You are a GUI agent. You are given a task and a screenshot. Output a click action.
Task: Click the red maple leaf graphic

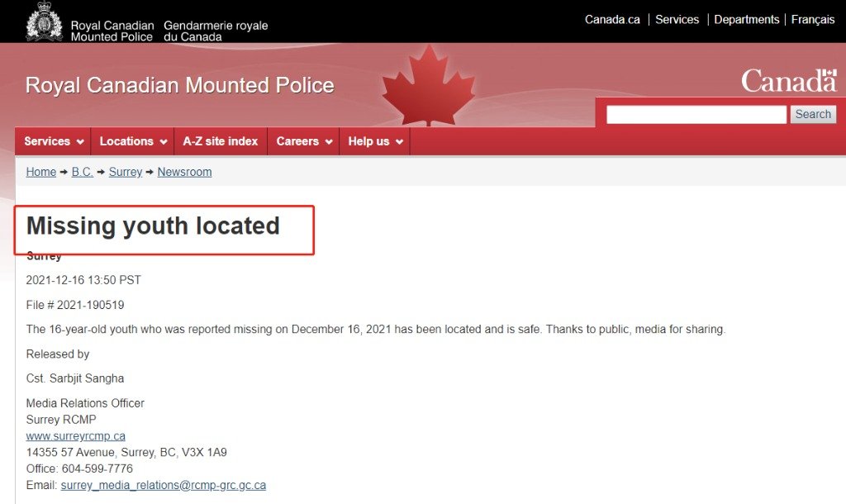pyautogui.click(x=429, y=85)
